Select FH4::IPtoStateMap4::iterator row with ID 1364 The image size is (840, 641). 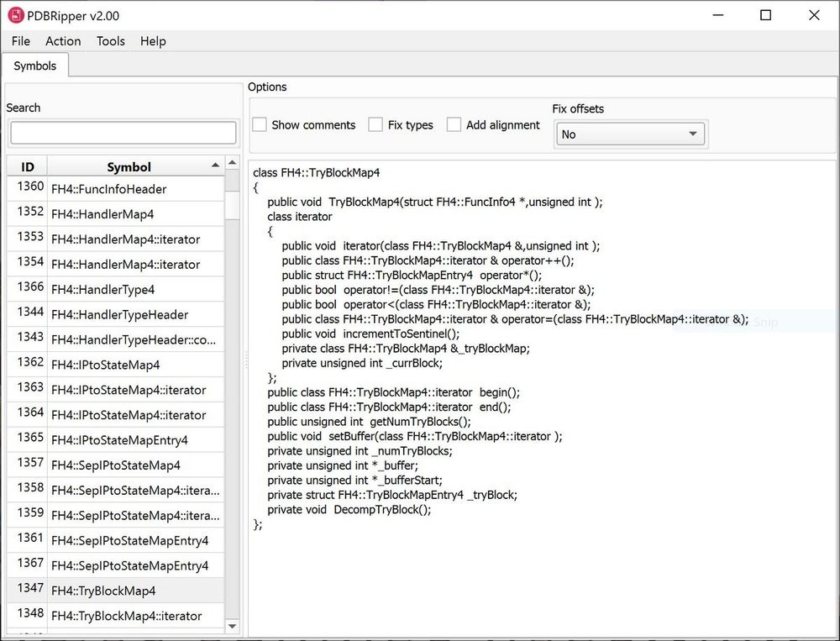tap(116, 415)
